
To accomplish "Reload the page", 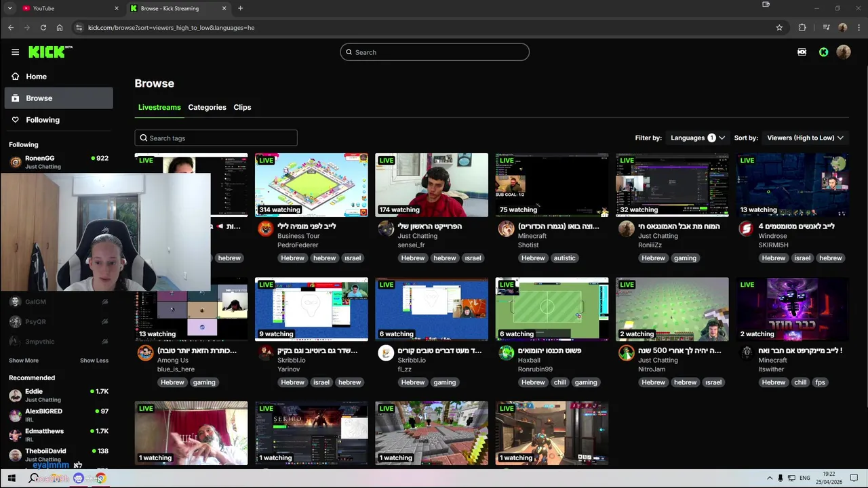I will [x=43, y=28].
